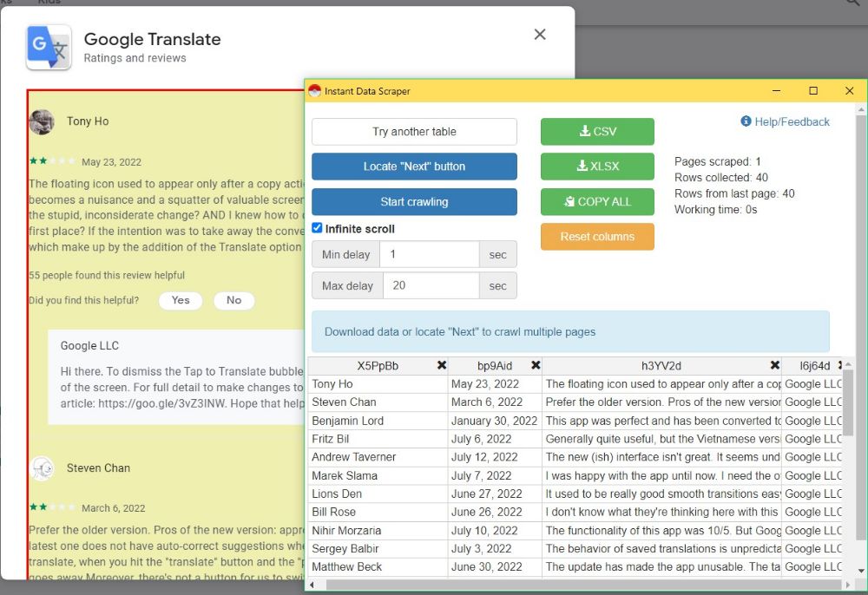This screenshot has width=868, height=595.
Task: Select the "Steven Chan" table cell
Action: tap(378, 402)
